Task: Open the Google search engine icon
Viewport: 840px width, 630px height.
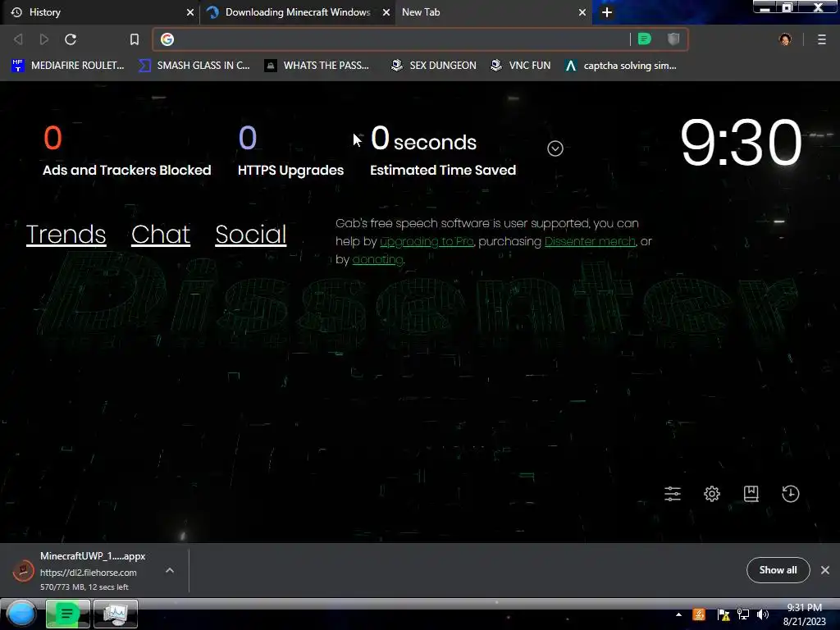Action: coord(167,39)
